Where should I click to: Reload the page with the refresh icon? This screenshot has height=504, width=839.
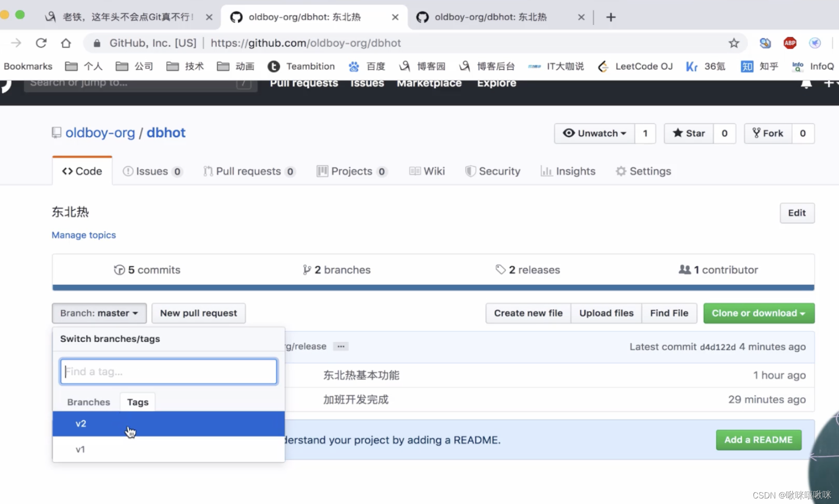click(41, 43)
